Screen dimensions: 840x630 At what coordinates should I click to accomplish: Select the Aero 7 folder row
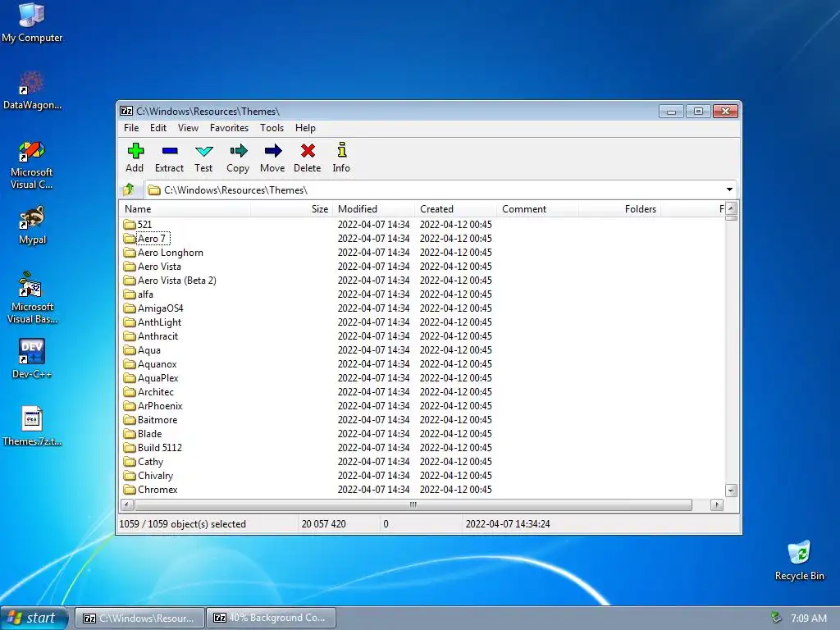click(x=422, y=238)
